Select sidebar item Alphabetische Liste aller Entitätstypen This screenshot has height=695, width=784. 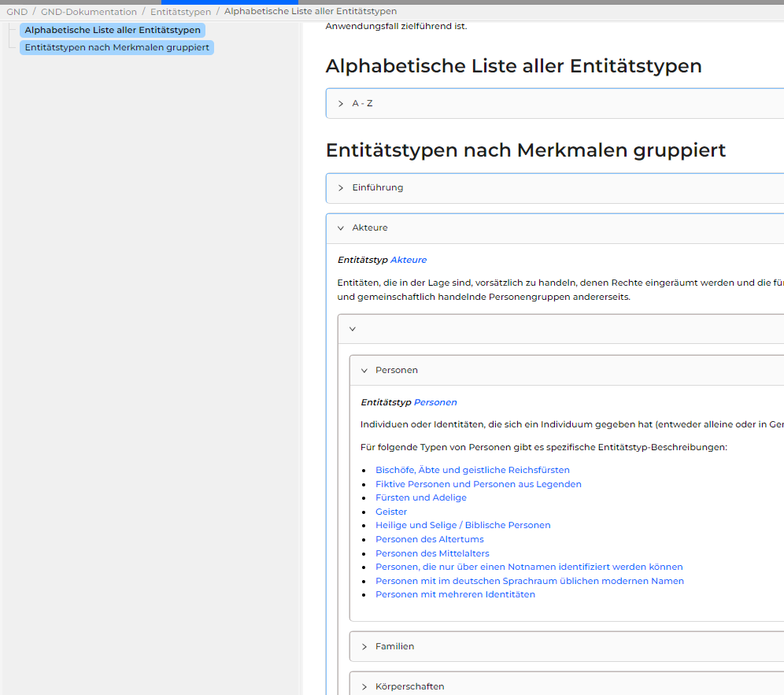click(113, 30)
